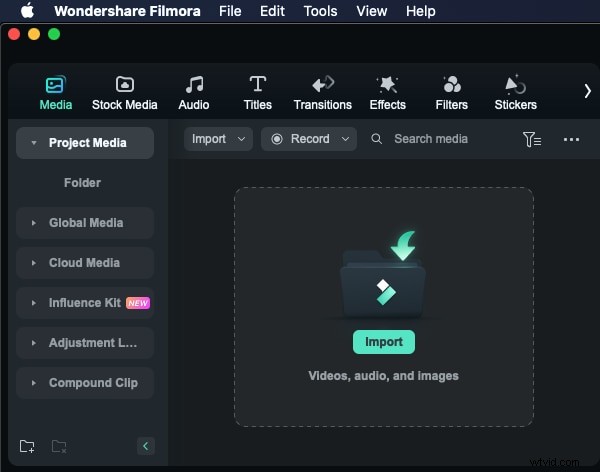Select the Transitions tab

coord(322,93)
